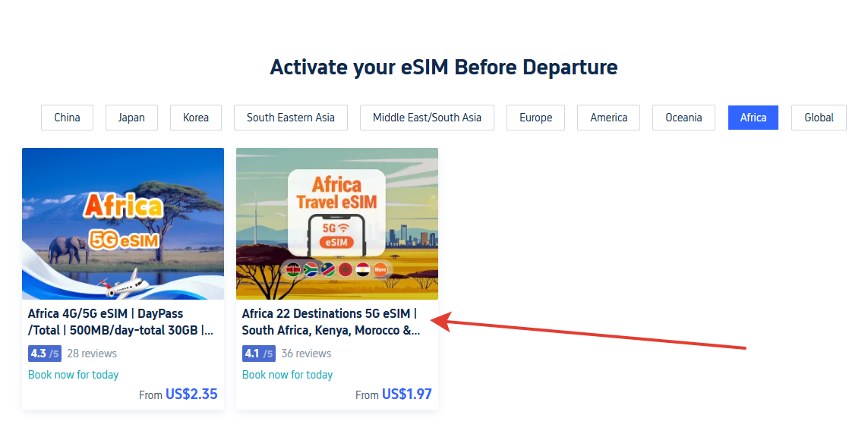This screenshot has height=440, width=868.
Task: View the 36 reviews
Action: pyautogui.click(x=306, y=354)
